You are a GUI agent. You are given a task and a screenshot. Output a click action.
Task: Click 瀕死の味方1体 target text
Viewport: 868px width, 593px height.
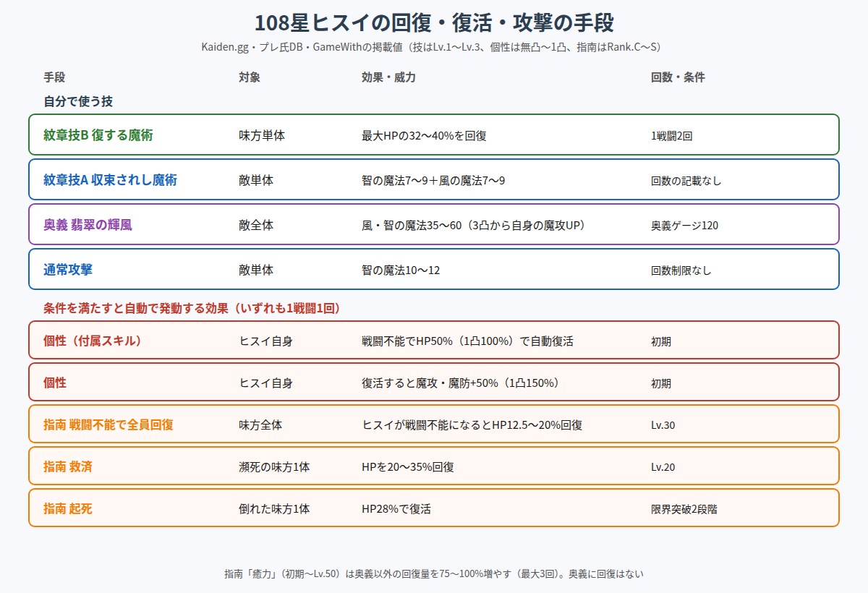pyautogui.click(x=274, y=466)
